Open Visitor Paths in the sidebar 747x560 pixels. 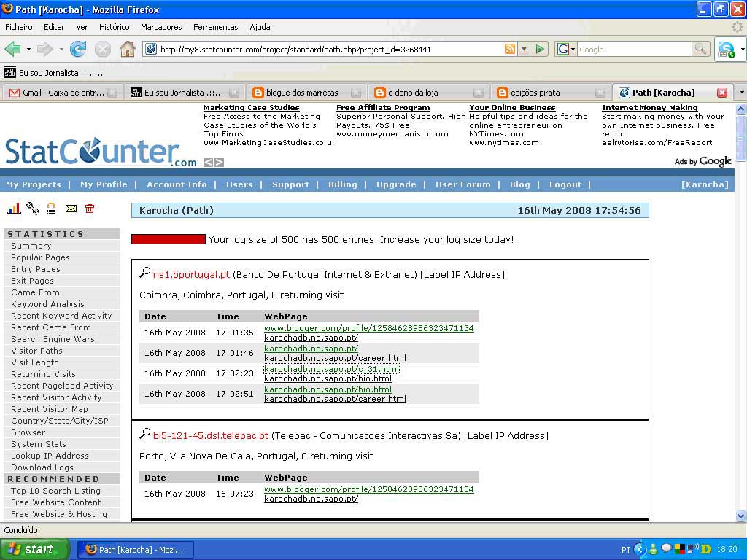36,351
